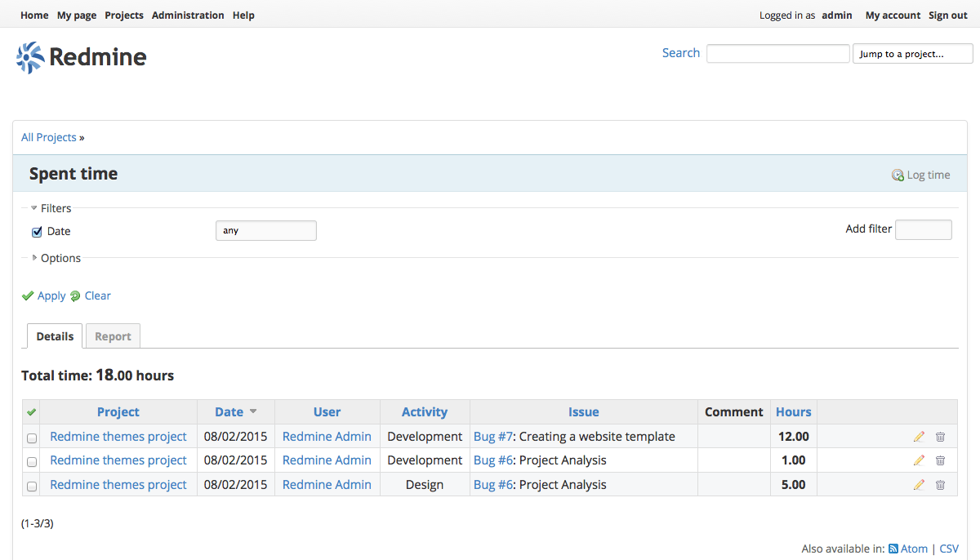Tick the checkbox on the Design activity row

32,486
